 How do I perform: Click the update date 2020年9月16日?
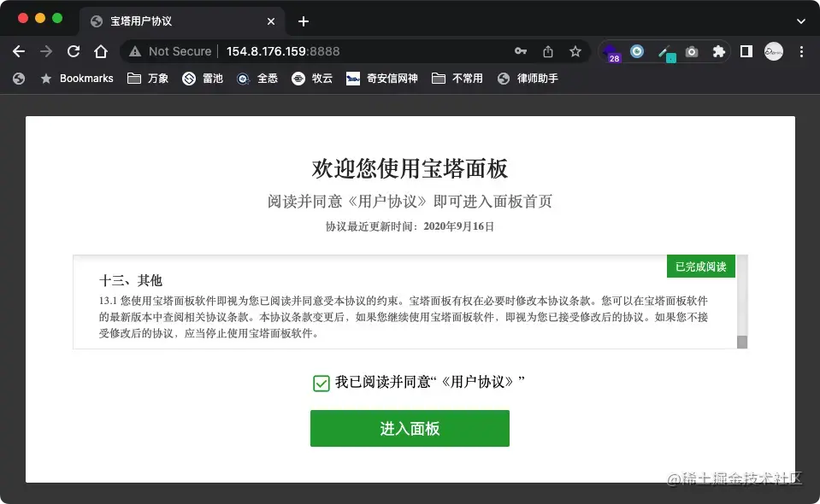tap(458, 226)
